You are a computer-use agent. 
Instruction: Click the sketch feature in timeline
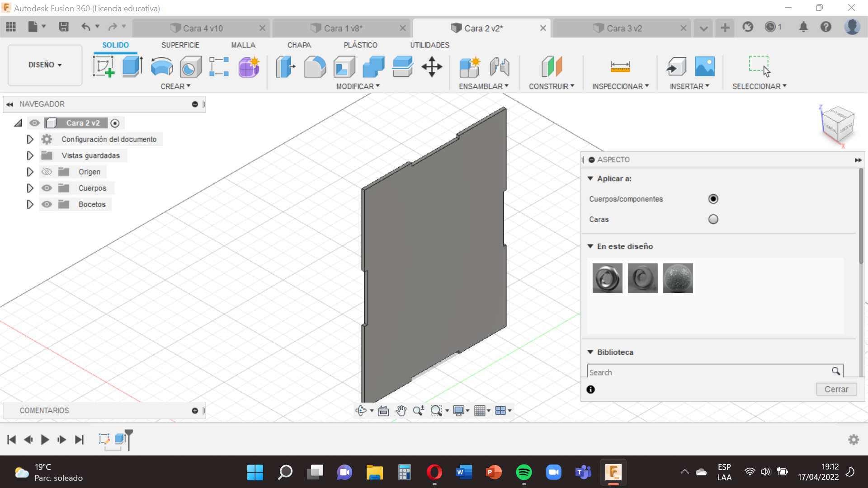pos(104,439)
